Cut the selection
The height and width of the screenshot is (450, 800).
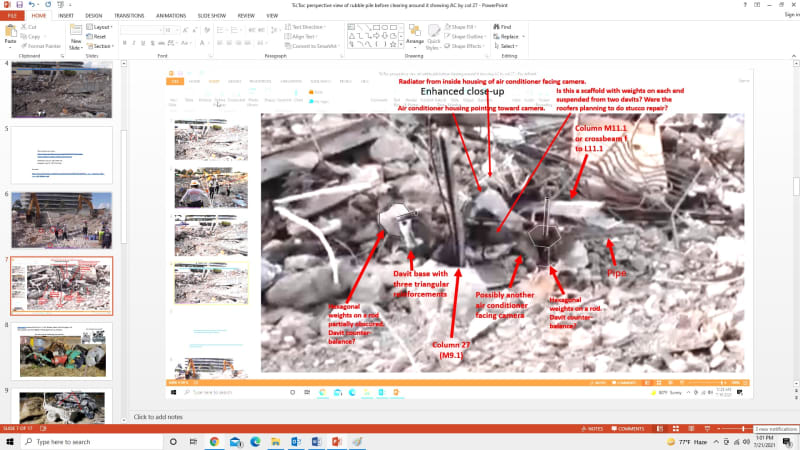tap(29, 27)
